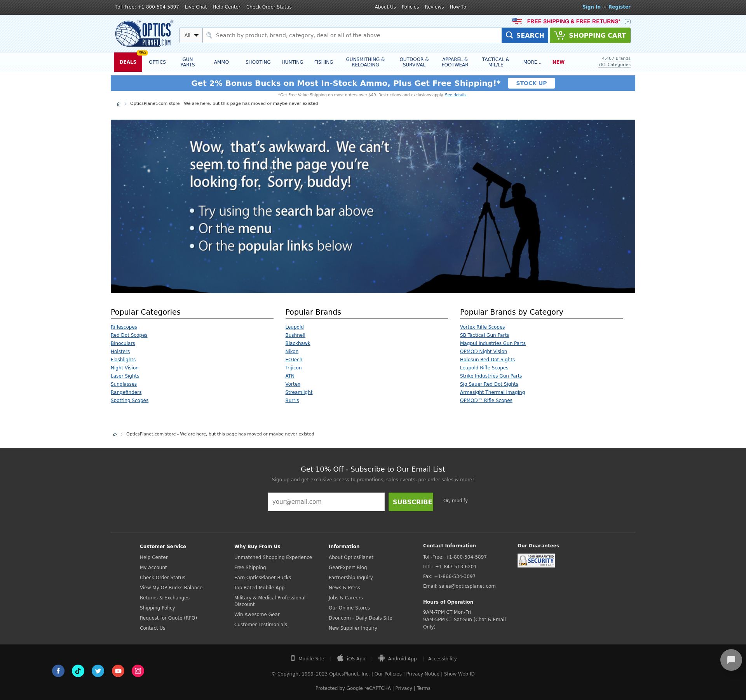Screen dimensions: 746x700
Task: Click the Apple iOS App icon
Action: tap(340, 658)
